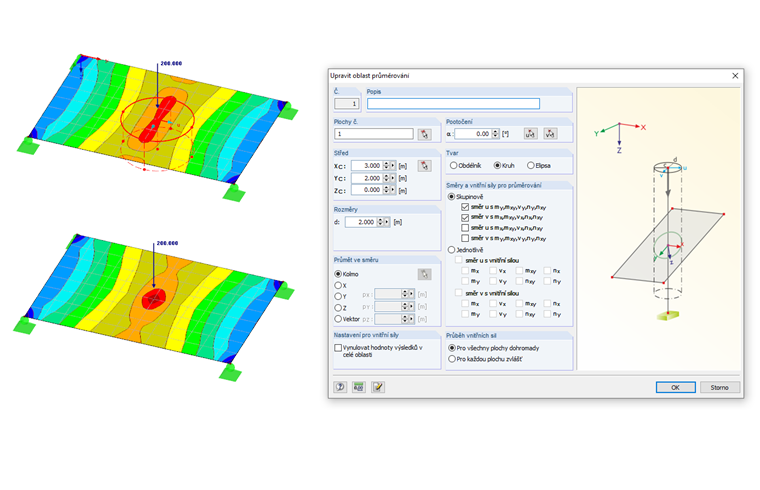Click the diameter d spinner arrows
Screen dimensions: 760x490
380,222
